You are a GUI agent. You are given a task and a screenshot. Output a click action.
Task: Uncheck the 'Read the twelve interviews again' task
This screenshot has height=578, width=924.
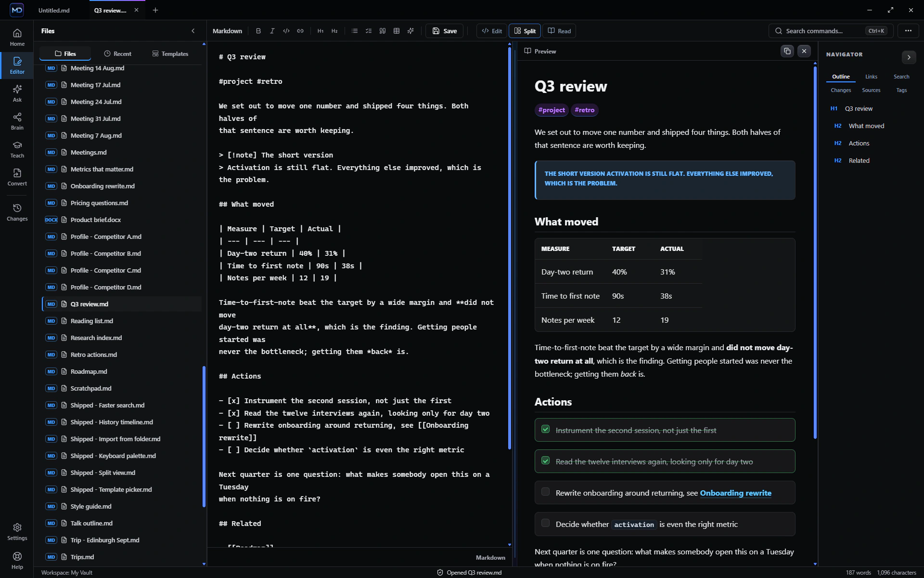tap(545, 460)
